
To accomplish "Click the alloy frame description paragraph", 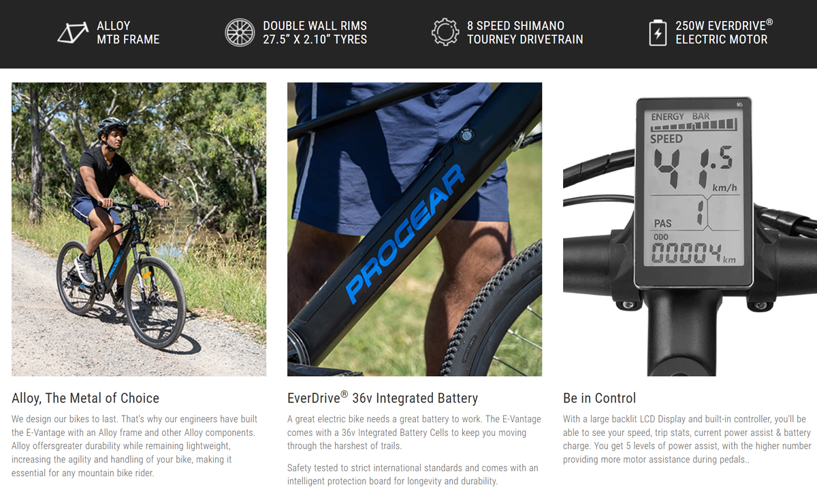I will 135,446.
